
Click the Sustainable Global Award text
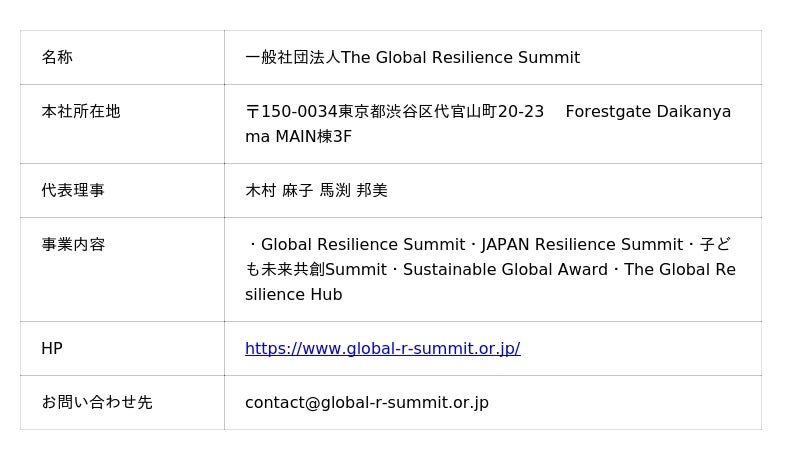tap(506, 269)
